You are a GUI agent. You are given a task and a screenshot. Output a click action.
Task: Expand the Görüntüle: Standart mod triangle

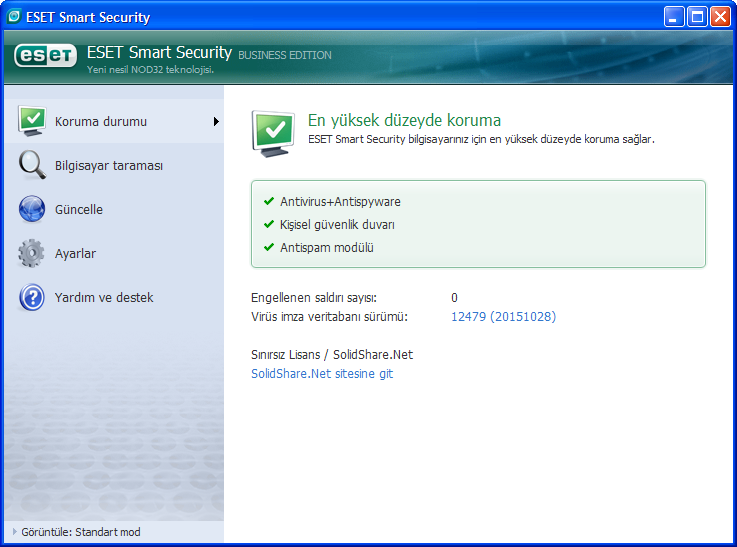point(15,532)
